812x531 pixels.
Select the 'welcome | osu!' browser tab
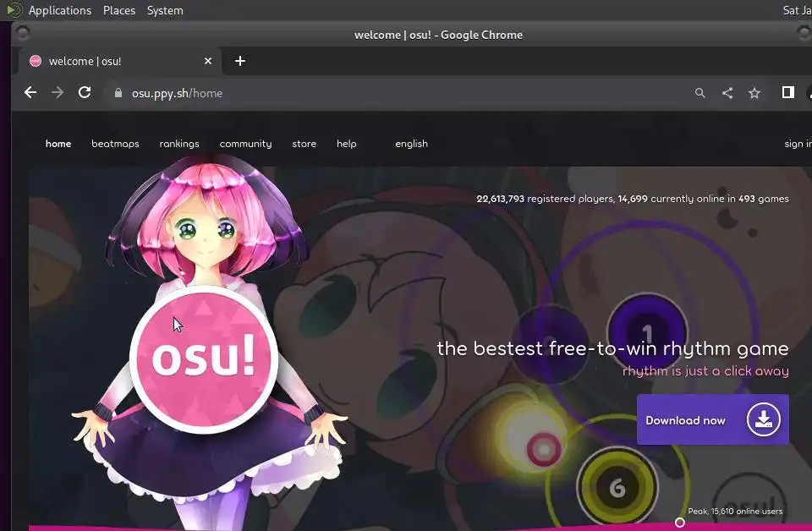(120, 61)
